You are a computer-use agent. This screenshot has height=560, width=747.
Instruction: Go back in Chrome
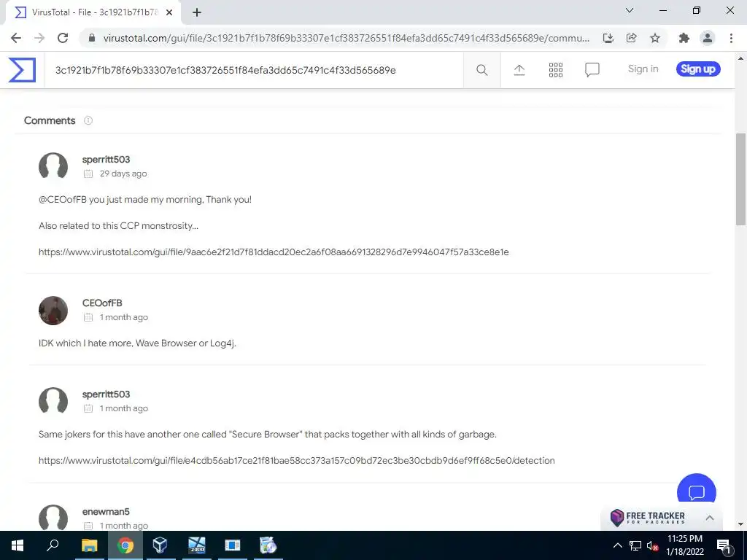point(16,38)
